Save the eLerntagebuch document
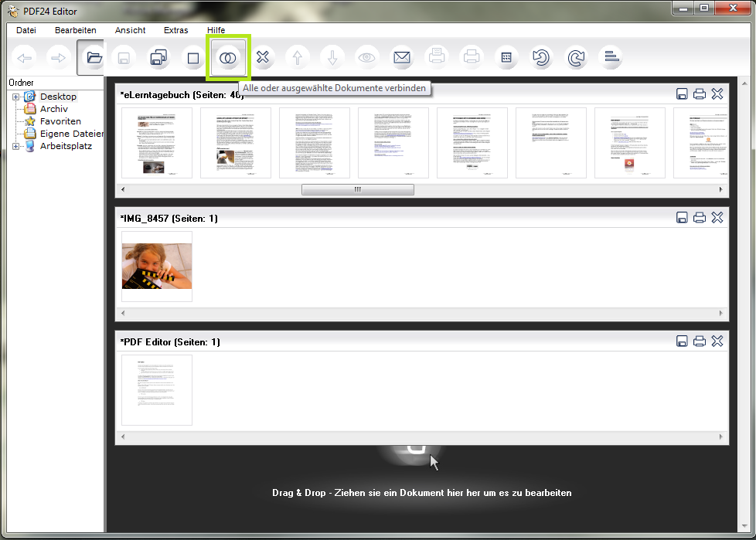756x540 pixels. click(x=682, y=94)
